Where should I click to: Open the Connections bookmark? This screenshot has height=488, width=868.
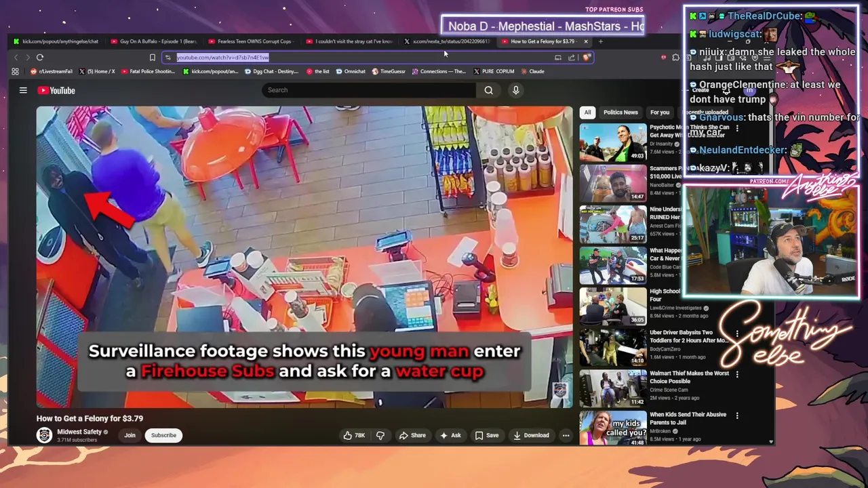coord(439,71)
